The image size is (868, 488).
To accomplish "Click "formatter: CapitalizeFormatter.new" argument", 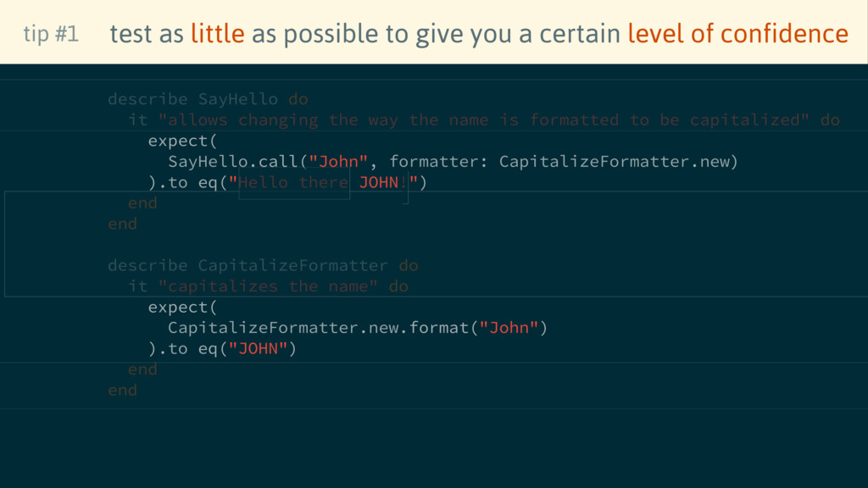I will [x=564, y=162].
